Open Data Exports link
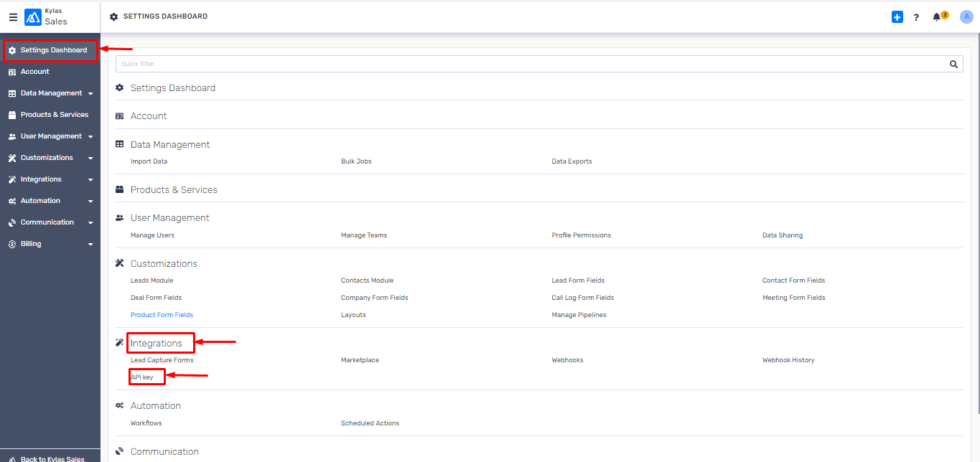The image size is (980, 462). coord(572,161)
